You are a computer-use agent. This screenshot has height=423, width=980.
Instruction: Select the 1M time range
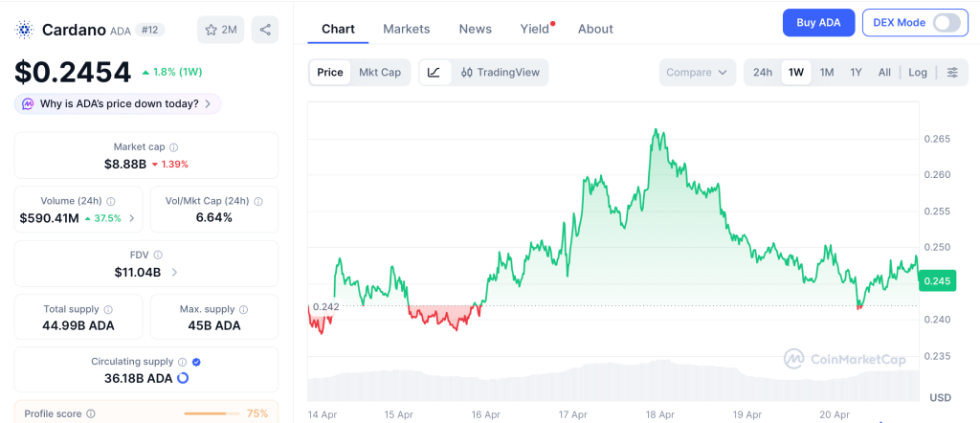[x=827, y=72]
